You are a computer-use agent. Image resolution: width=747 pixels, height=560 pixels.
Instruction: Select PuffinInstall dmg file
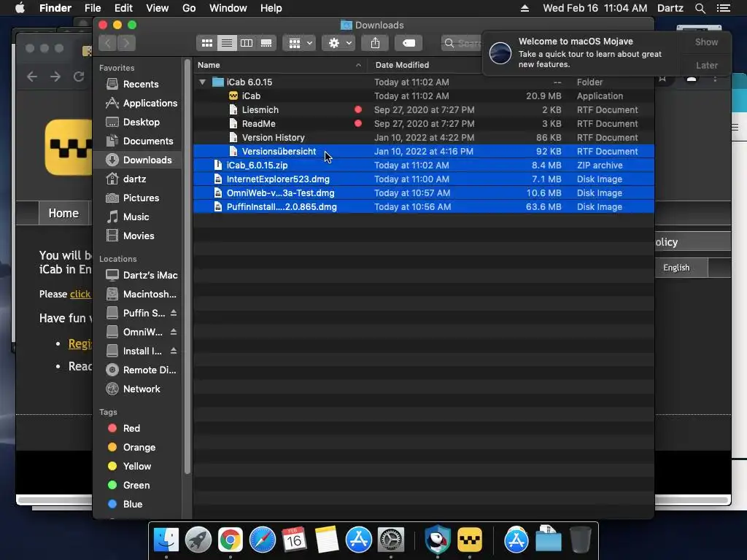point(424,206)
